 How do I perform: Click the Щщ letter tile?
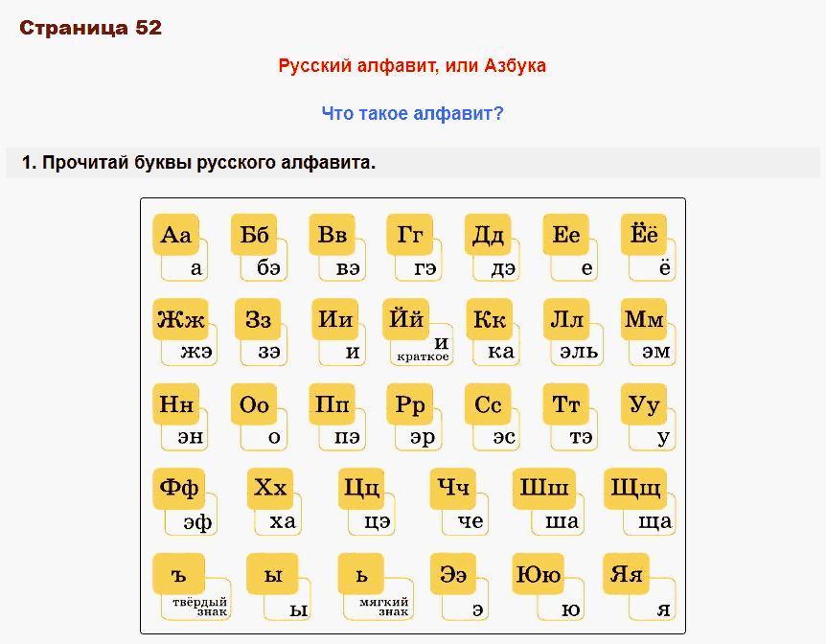635,489
